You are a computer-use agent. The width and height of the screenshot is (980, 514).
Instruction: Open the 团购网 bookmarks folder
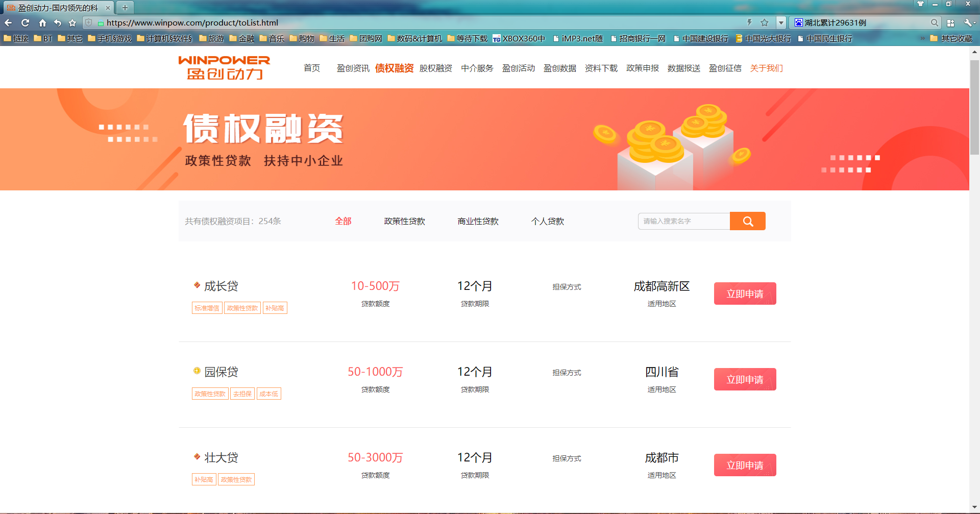coord(366,38)
